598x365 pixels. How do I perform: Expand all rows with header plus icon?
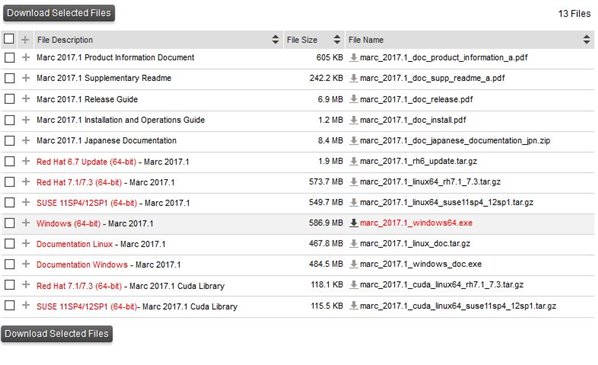click(x=25, y=40)
